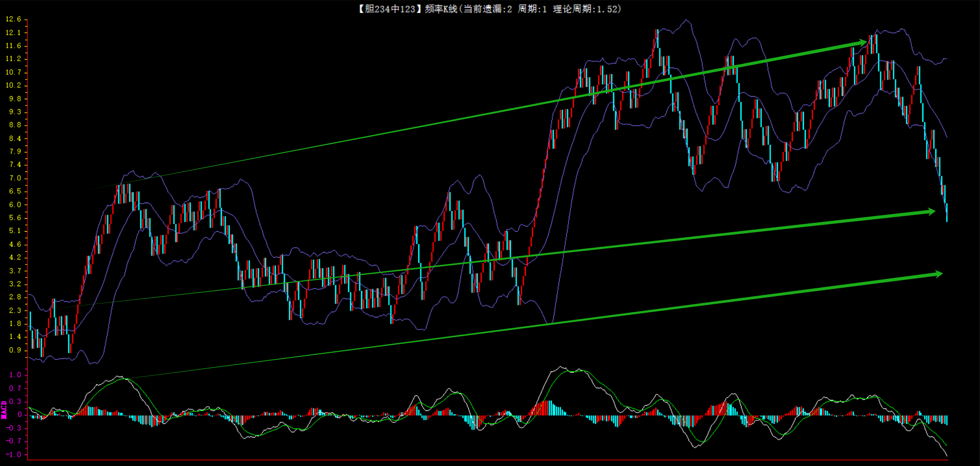The image size is (980, 466).
Task: Select the 10.7 price axis label
Action: coord(14,72)
